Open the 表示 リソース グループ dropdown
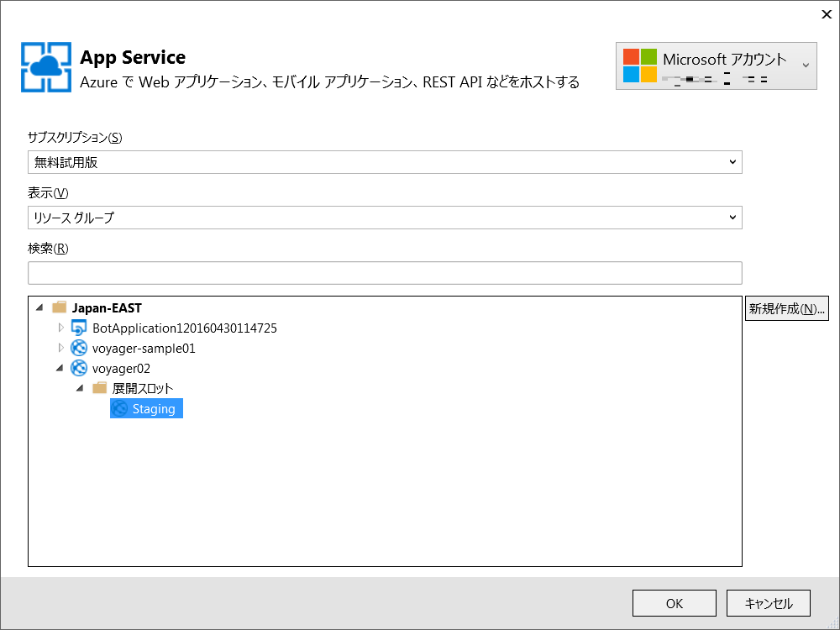 click(385, 218)
